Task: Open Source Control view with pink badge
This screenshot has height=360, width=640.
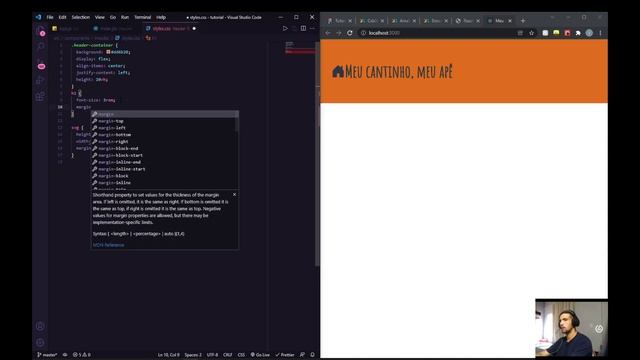Action: [41, 64]
